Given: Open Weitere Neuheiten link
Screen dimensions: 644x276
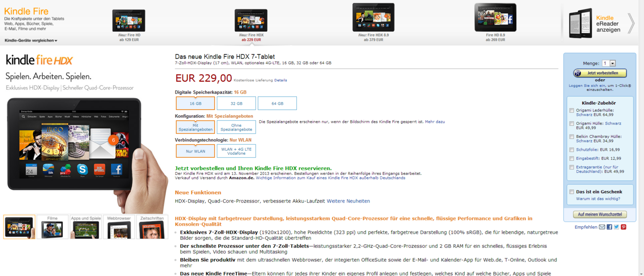Looking at the screenshot, I should coord(348,201).
